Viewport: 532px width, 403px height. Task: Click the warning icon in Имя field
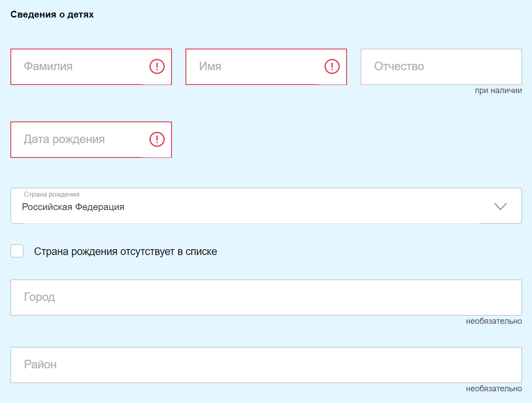332,67
